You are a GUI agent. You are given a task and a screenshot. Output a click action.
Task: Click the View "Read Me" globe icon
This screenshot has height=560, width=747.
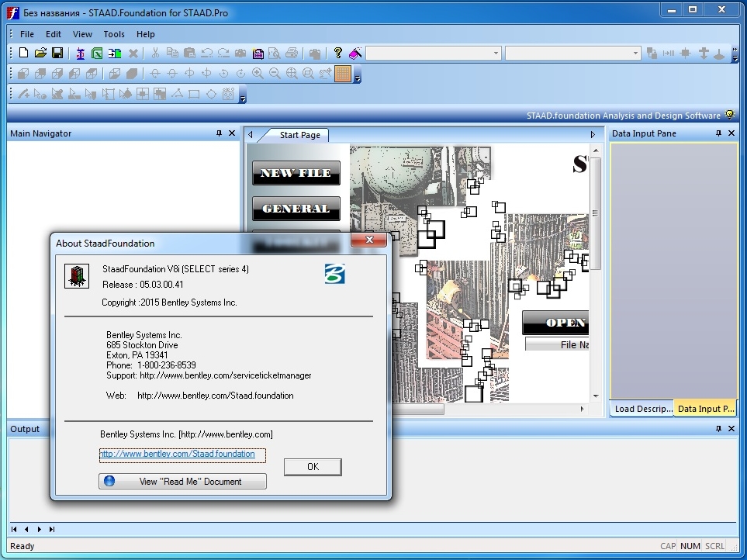click(x=109, y=481)
